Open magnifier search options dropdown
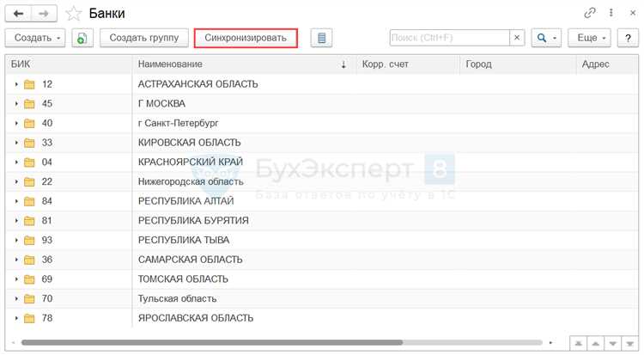 click(546, 38)
